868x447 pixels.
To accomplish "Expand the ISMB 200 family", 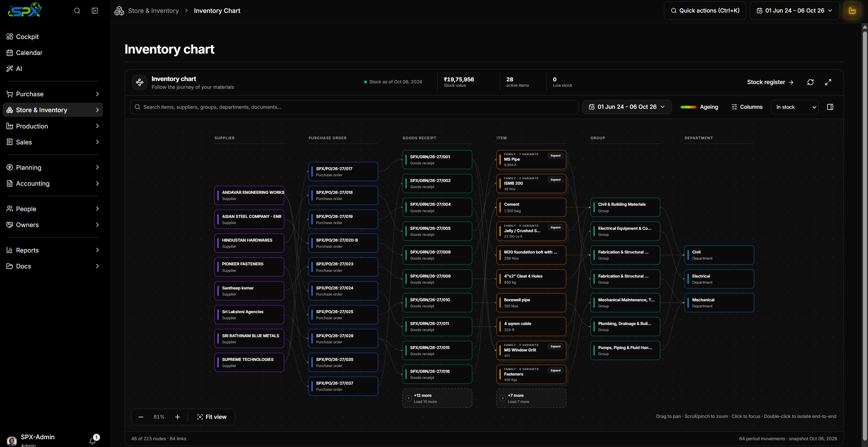I will 555,180.
